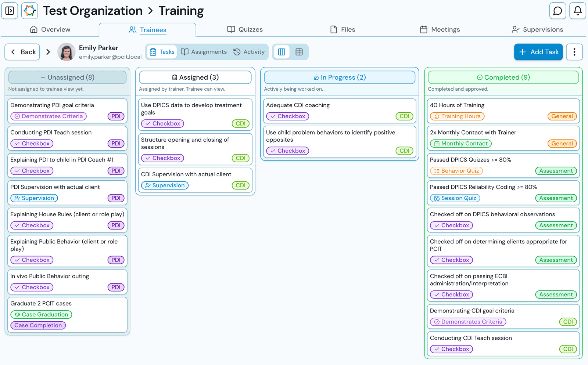Toggle the sidebar panel icon
Image resolution: width=588 pixels, height=365 pixels.
[x=10, y=11]
